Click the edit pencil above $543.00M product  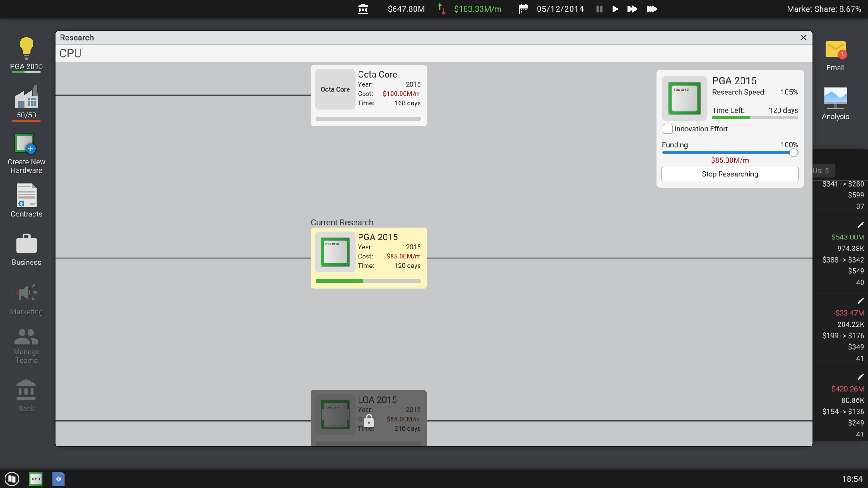(x=860, y=225)
